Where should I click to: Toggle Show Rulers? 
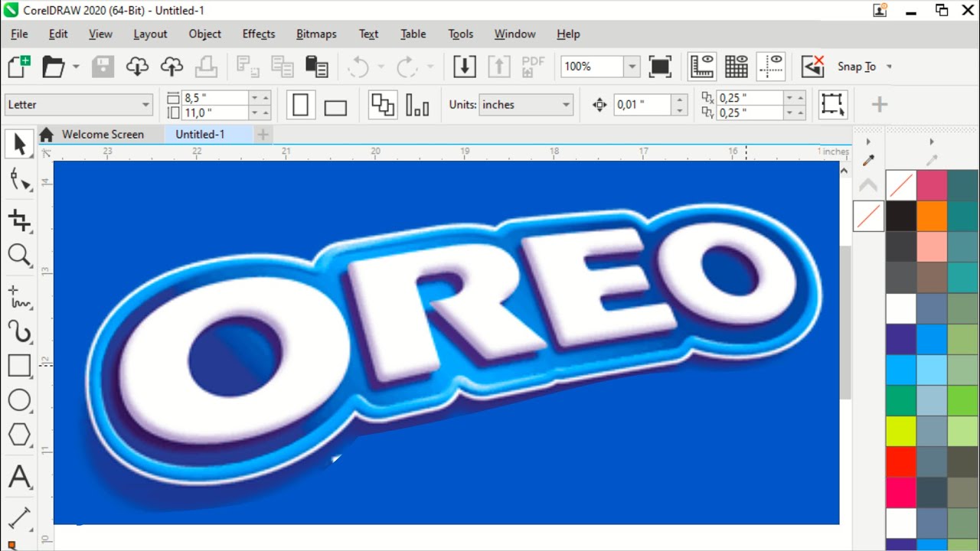tap(702, 67)
